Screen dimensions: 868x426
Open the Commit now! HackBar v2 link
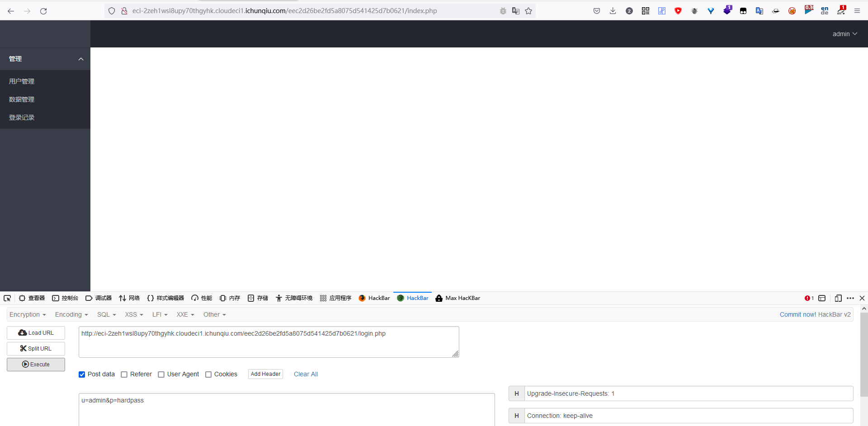tap(815, 314)
